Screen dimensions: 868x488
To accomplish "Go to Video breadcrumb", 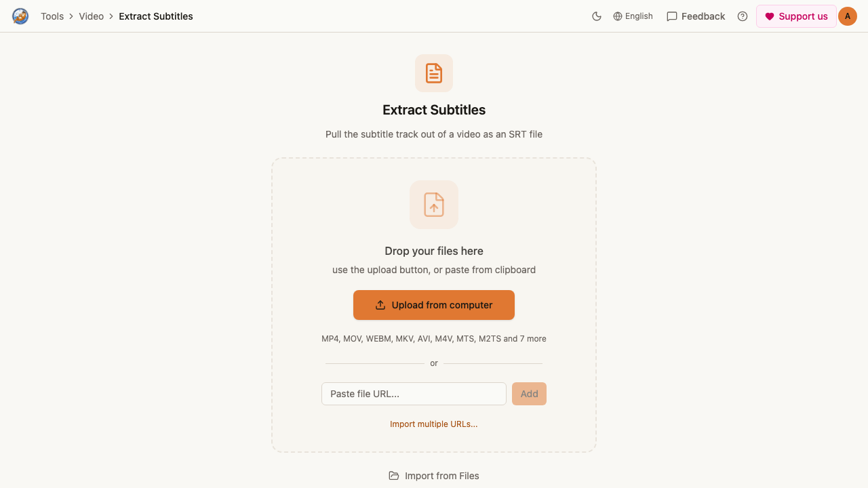I will 92,16.
